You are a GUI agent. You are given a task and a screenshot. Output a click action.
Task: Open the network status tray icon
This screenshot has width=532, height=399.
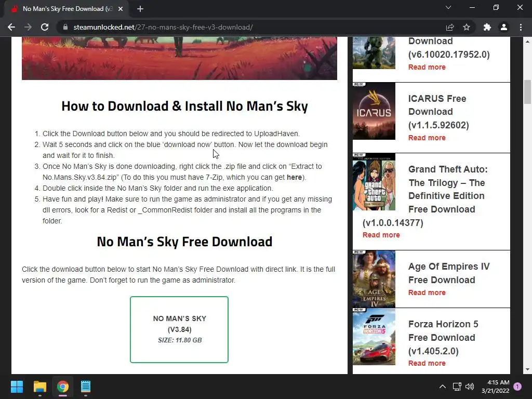point(457,387)
